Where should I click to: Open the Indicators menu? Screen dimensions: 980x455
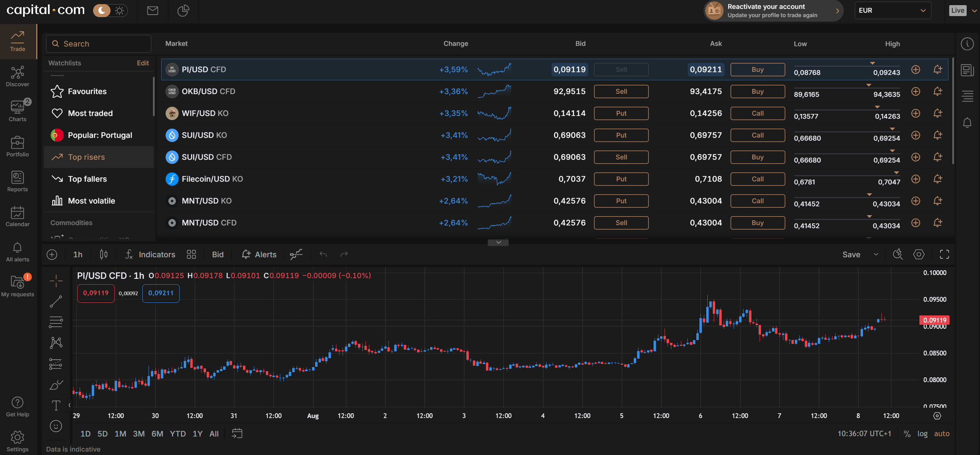[x=150, y=255]
